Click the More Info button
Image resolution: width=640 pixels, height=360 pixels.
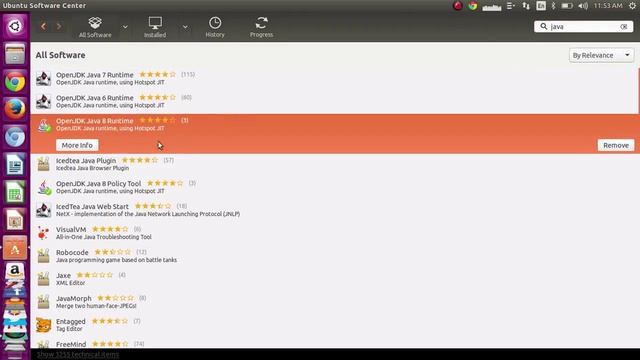coord(77,145)
